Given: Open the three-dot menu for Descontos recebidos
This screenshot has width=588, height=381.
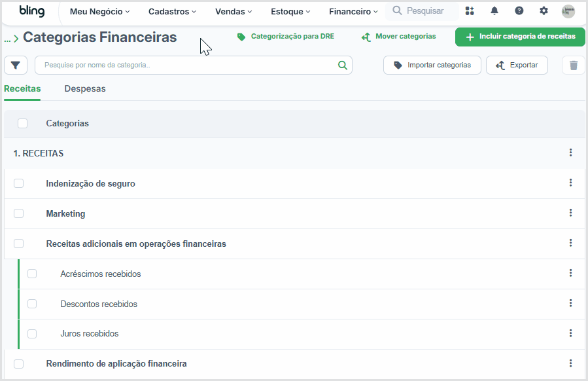Looking at the screenshot, I should (x=570, y=303).
